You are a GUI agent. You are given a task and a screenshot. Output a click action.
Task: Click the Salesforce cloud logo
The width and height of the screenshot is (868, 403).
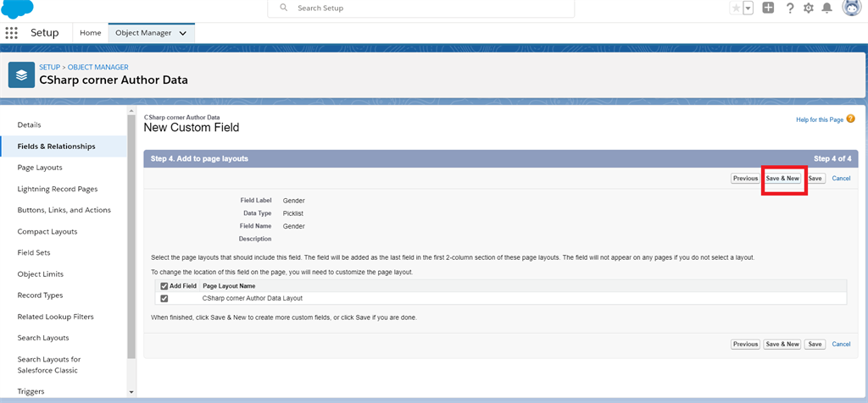(17, 7)
